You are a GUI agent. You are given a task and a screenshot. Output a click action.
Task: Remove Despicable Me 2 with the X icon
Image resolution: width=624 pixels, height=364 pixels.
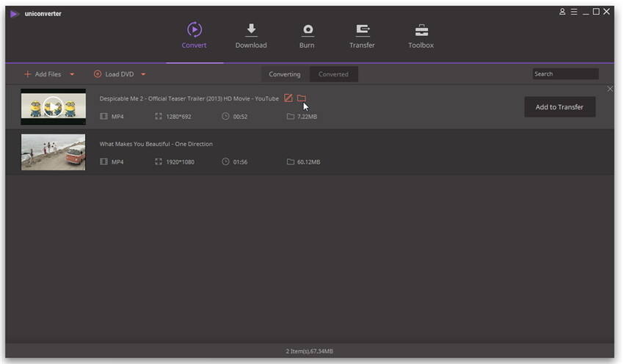(x=610, y=89)
